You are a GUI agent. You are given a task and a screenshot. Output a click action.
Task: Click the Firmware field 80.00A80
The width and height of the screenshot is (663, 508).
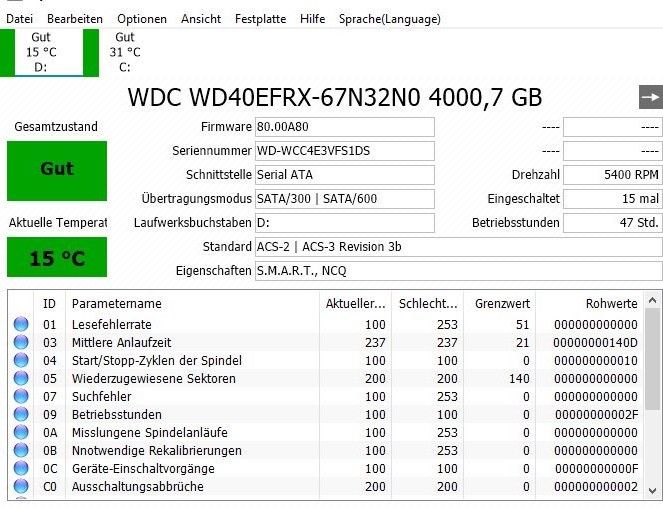(x=345, y=127)
